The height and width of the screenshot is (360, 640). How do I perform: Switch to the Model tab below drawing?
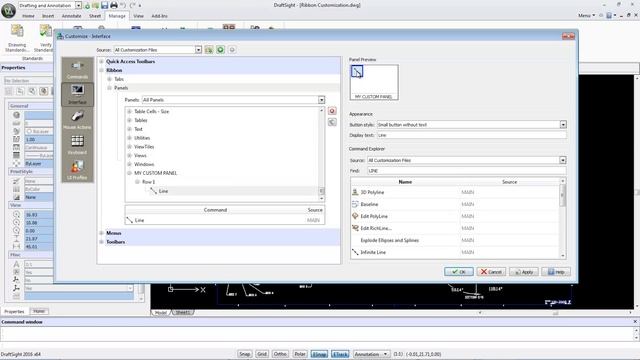pyautogui.click(x=160, y=313)
